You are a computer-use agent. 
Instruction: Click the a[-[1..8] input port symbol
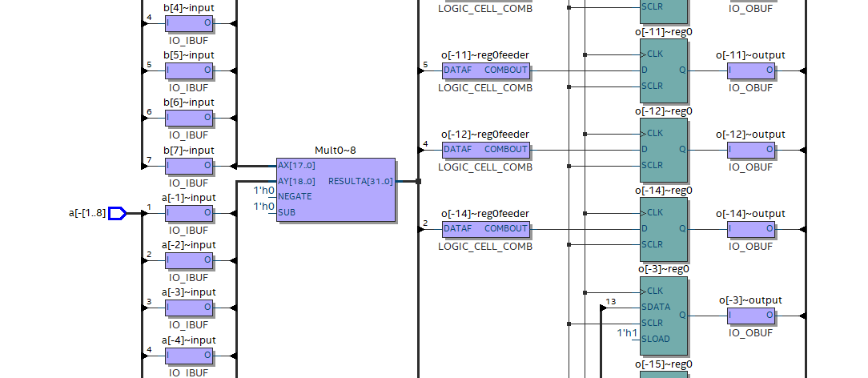[x=118, y=213]
